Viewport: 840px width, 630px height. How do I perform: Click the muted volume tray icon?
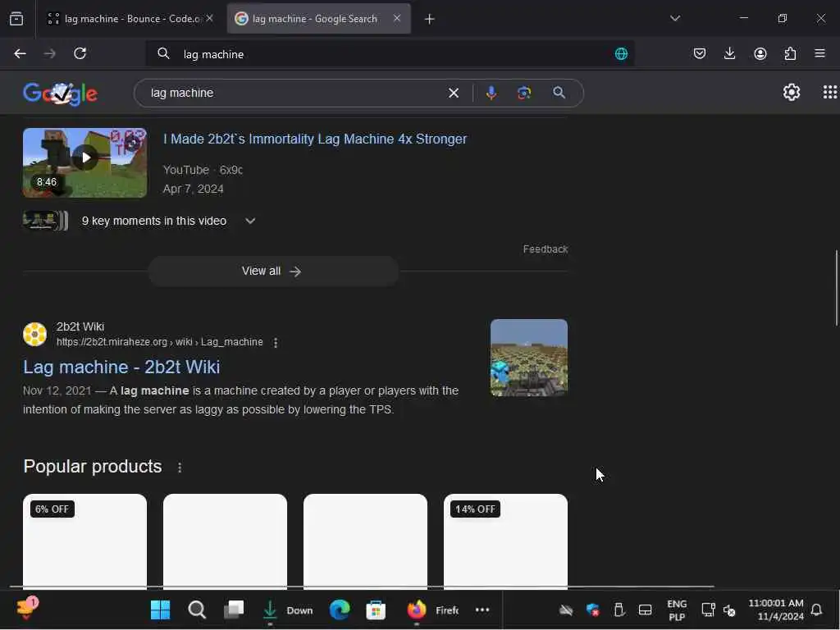click(x=729, y=610)
